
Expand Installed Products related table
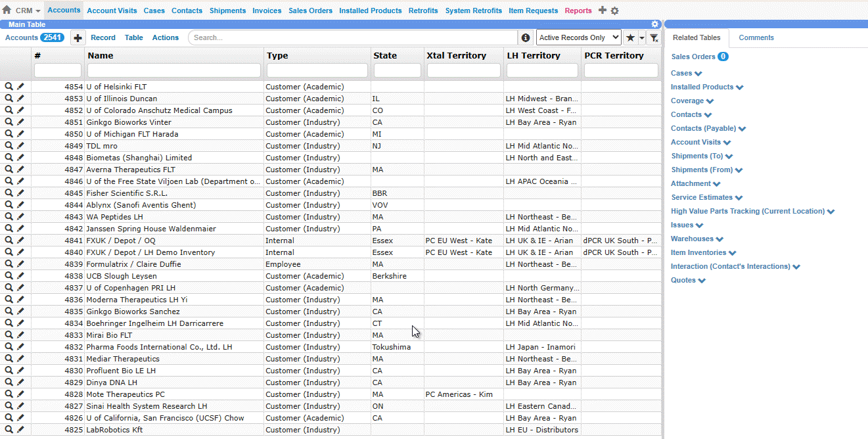[740, 87]
